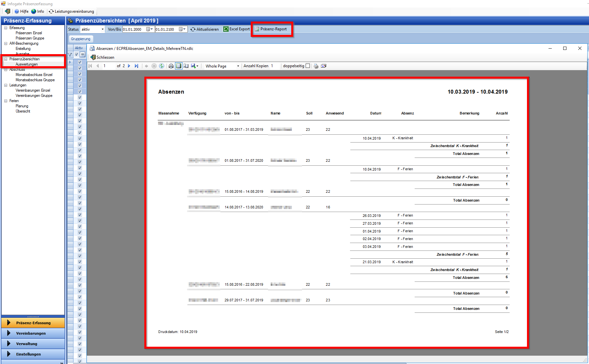The height and width of the screenshot is (364, 589).
Task: Export list via Excel Export
Action: 237,29
